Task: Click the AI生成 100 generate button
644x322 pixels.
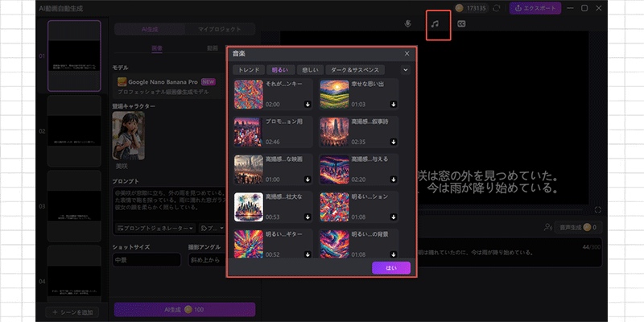Action: pyautogui.click(x=185, y=310)
